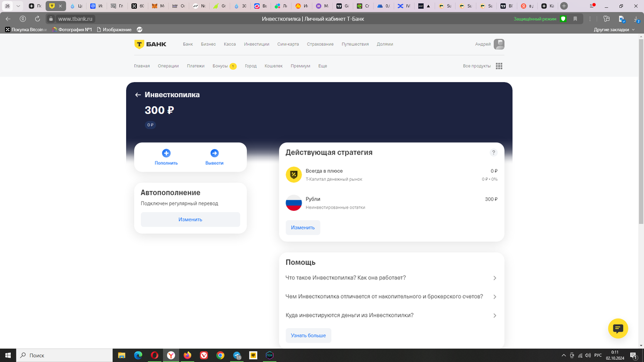Go to Платежи tab
The height and width of the screenshot is (362, 644).
(x=196, y=66)
